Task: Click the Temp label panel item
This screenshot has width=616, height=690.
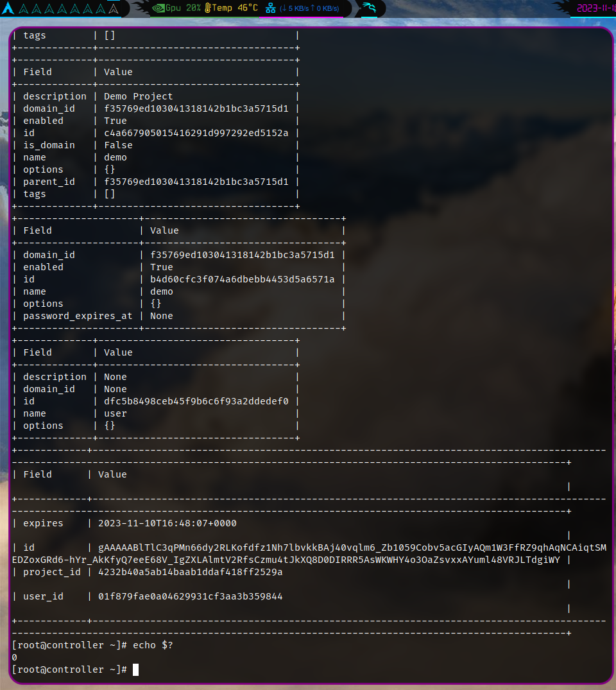Action: point(220,8)
